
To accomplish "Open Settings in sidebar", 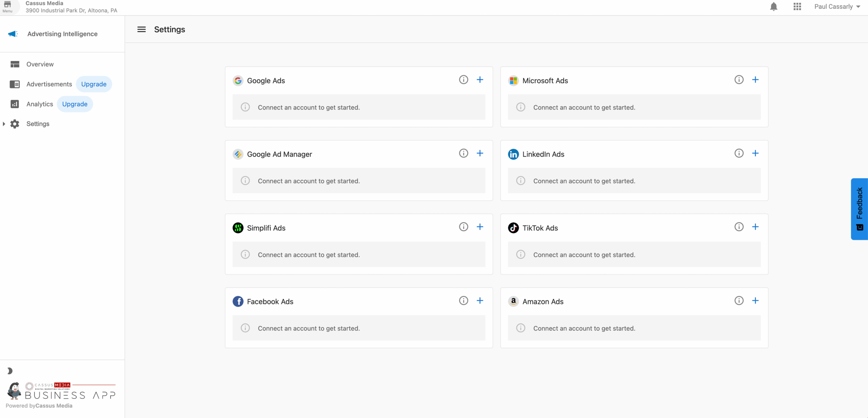I will click(38, 124).
